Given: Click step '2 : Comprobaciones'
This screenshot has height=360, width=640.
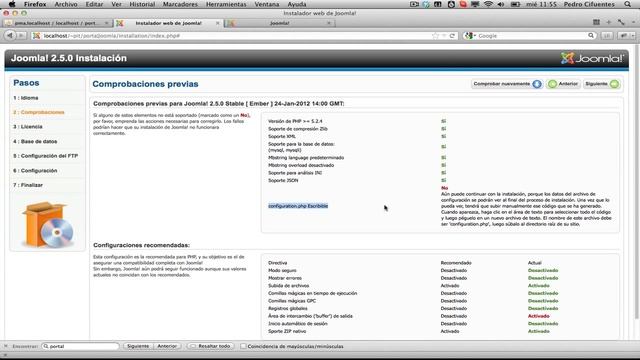Looking at the screenshot, I should (39, 112).
